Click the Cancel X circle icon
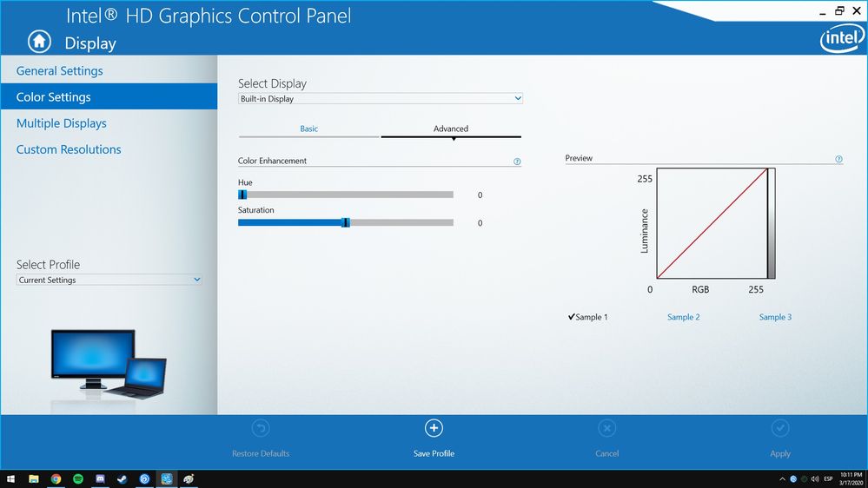The image size is (868, 488). 606,428
